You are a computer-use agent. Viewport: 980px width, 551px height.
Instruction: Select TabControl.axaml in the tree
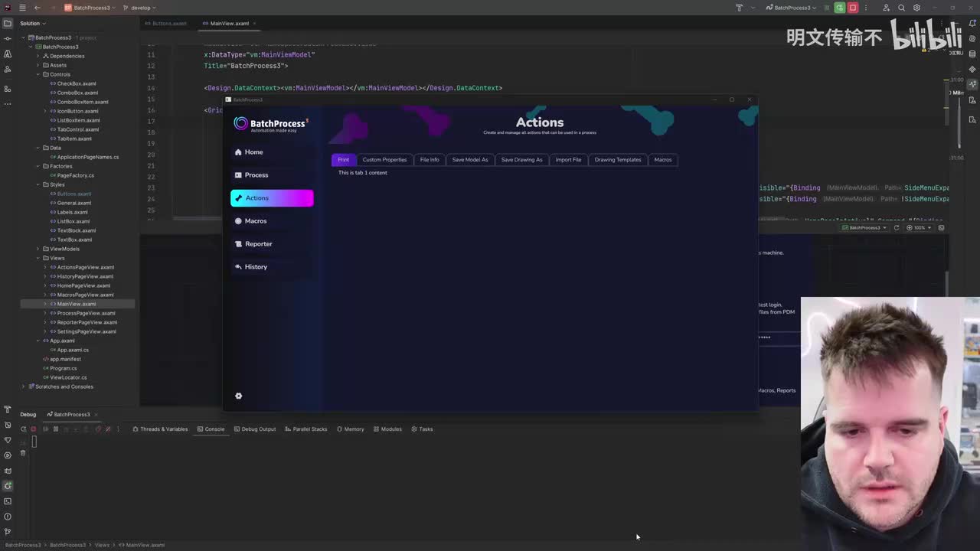click(x=77, y=129)
